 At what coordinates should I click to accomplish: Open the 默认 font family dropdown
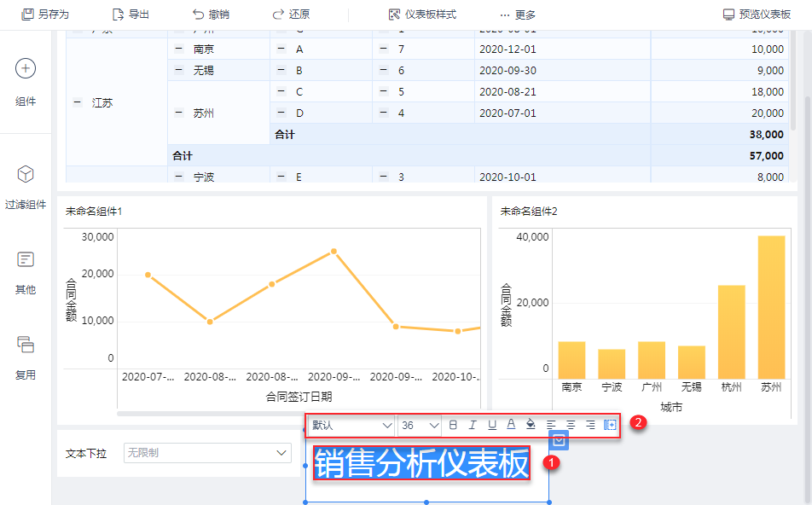(x=351, y=425)
